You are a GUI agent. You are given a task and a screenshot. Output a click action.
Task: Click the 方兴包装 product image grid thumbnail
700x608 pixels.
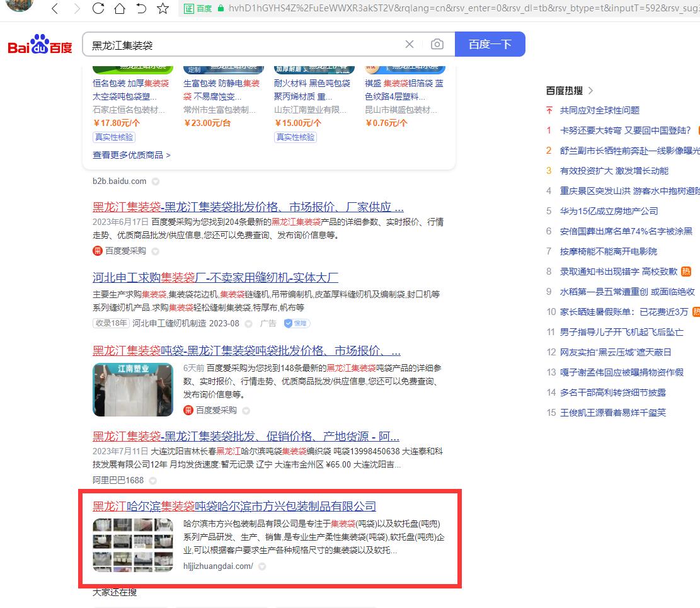[132, 545]
